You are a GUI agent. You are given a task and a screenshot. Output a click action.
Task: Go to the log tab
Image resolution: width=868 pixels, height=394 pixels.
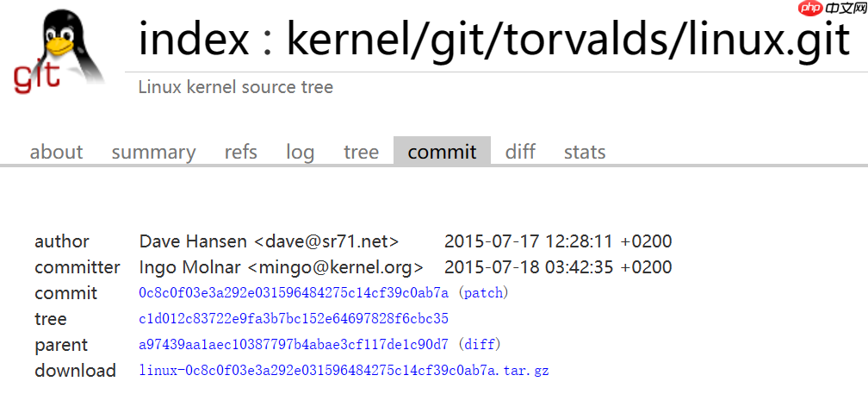point(300,152)
